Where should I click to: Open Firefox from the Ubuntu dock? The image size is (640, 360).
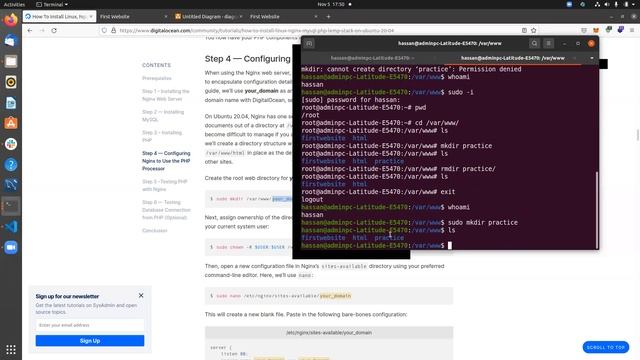11,20
